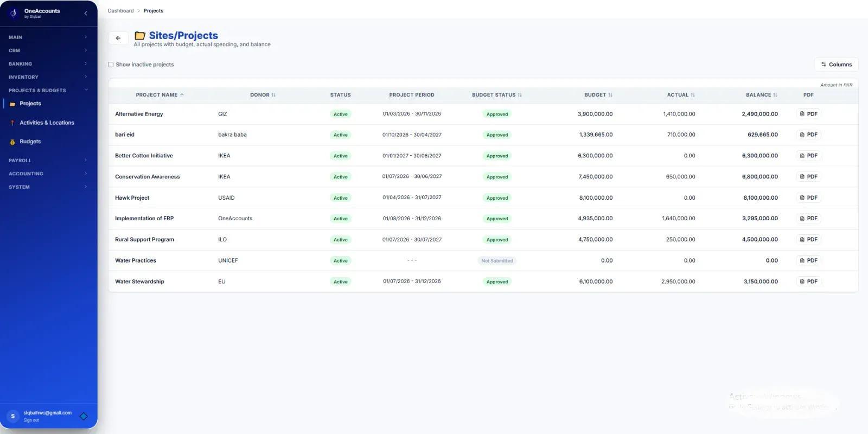Sort by Balance column
This screenshot has height=434, width=868.
pos(761,95)
